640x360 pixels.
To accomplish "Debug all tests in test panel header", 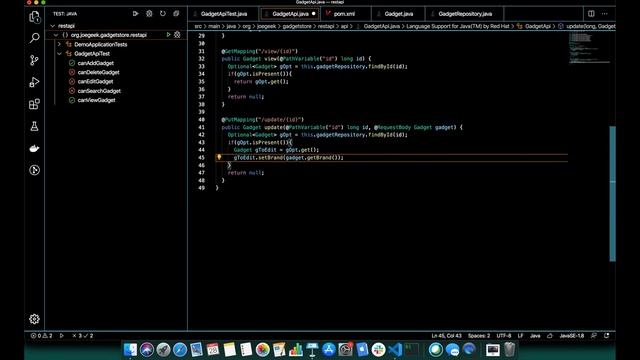I will [149, 13].
